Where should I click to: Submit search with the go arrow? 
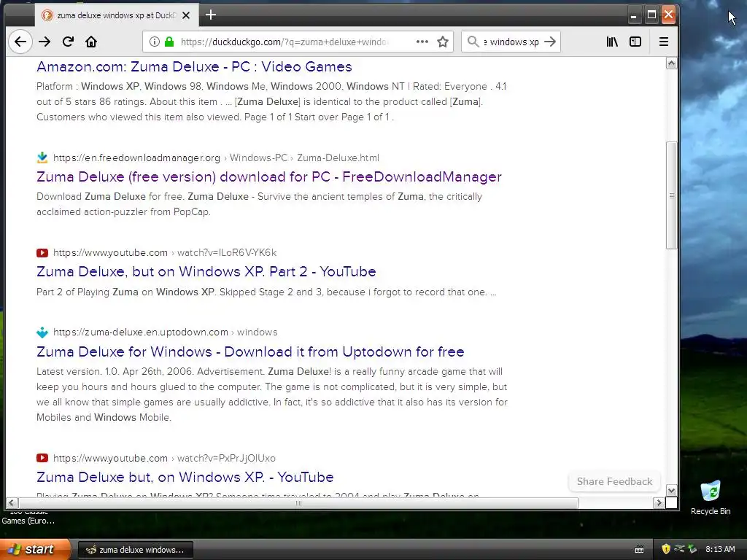click(x=550, y=42)
